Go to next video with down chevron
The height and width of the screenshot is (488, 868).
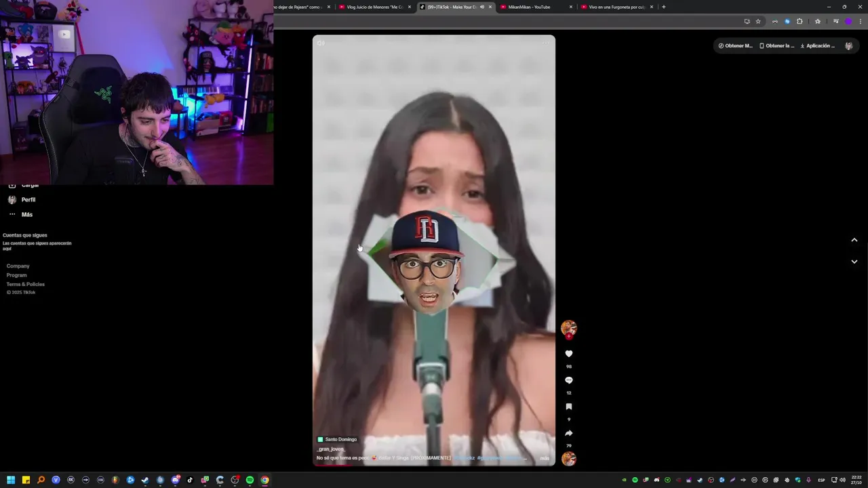[854, 262]
